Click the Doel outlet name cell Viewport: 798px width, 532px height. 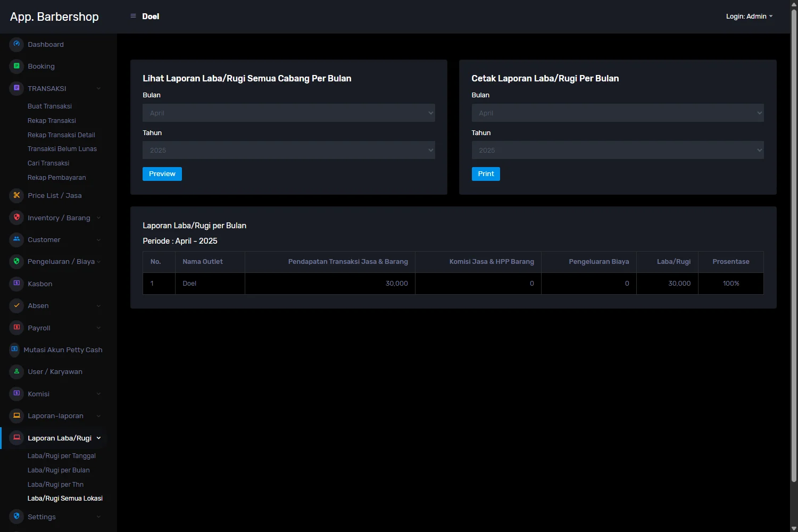click(210, 284)
